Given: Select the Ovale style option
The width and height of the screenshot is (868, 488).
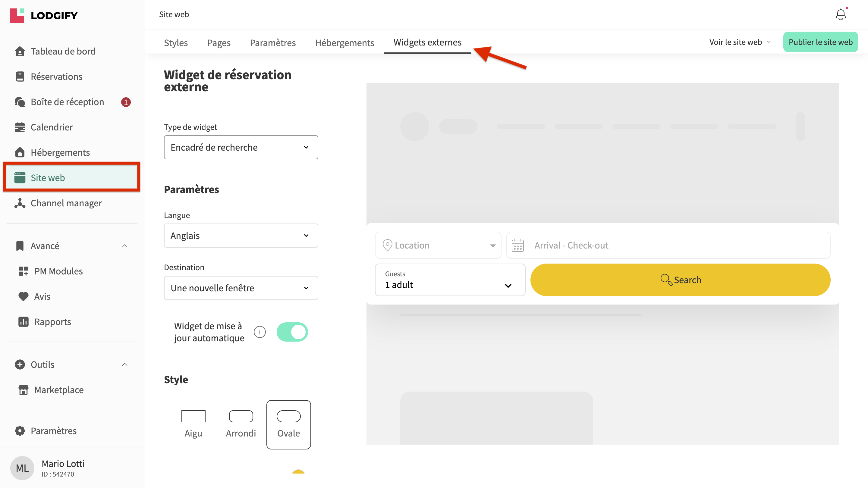Looking at the screenshot, I should (x=288, y=424).
